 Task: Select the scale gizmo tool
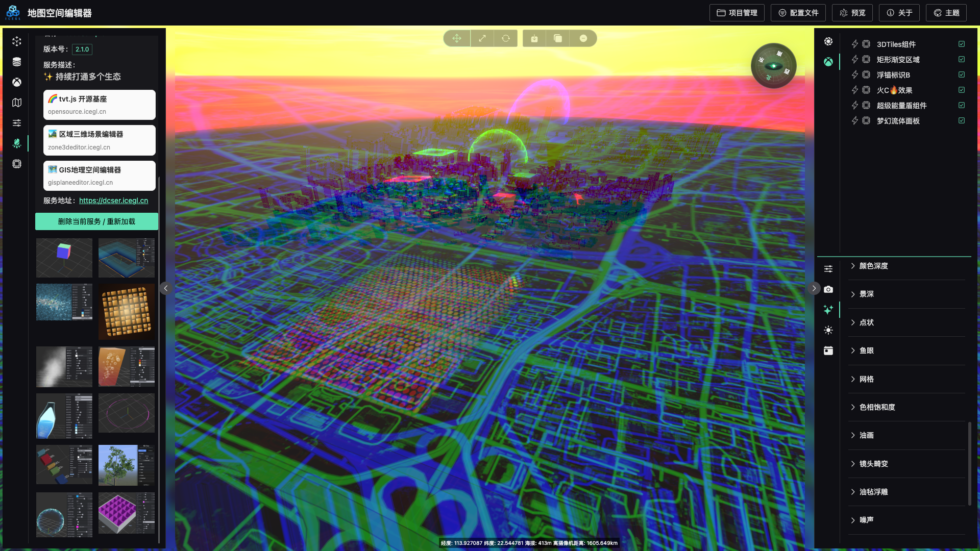coord(482,38)
